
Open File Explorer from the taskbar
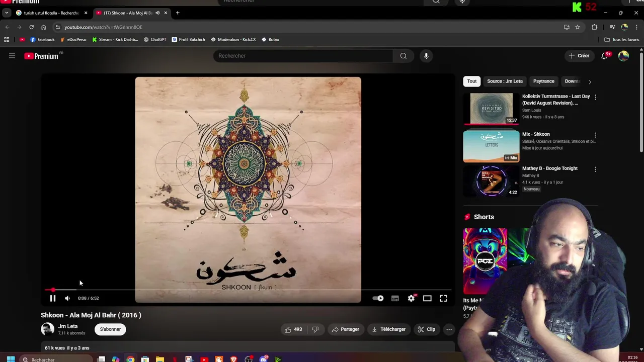coord(159,359)
